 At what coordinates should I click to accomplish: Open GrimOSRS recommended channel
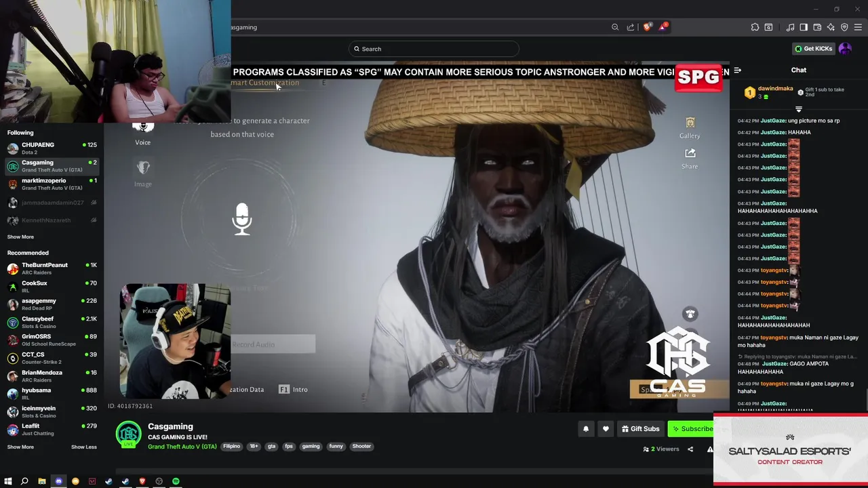52,340
